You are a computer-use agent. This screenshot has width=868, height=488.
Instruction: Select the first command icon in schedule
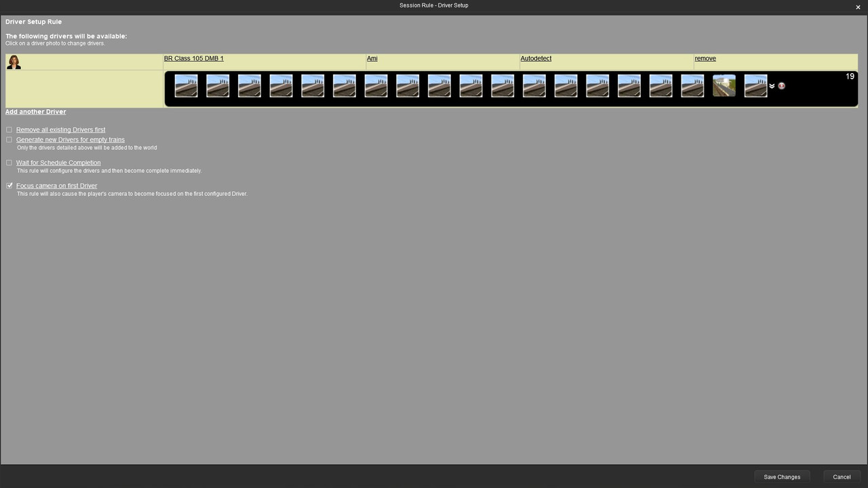click(186, 86)
